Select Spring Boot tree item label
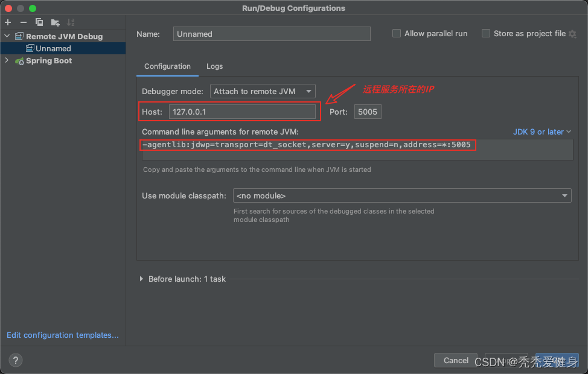Viewport: 588px width, 374px height. click(x=49, y=61)
